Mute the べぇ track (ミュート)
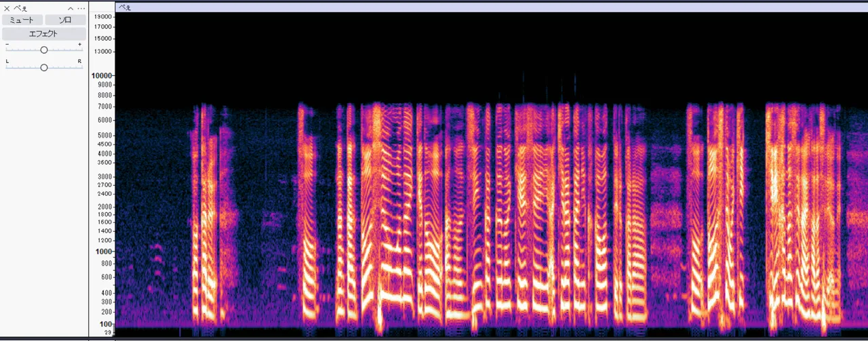Viewport: 868px width, 341px height. (22, 20)
